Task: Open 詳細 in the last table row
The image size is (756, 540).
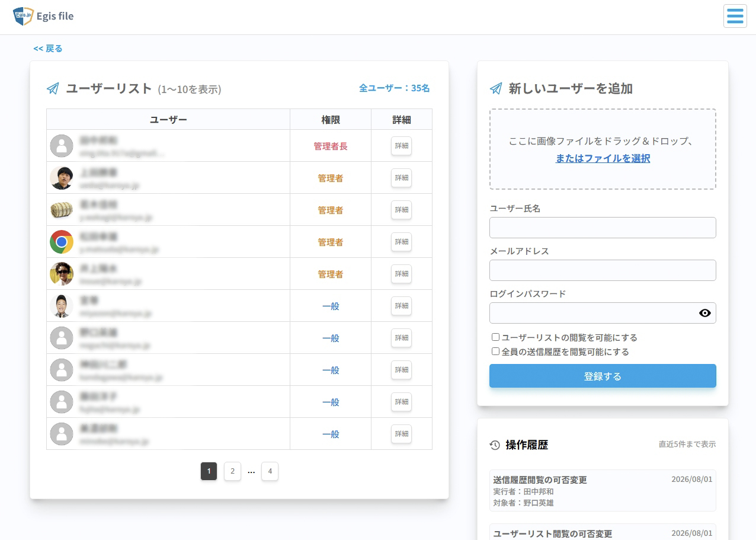Action: pos(401,434)
